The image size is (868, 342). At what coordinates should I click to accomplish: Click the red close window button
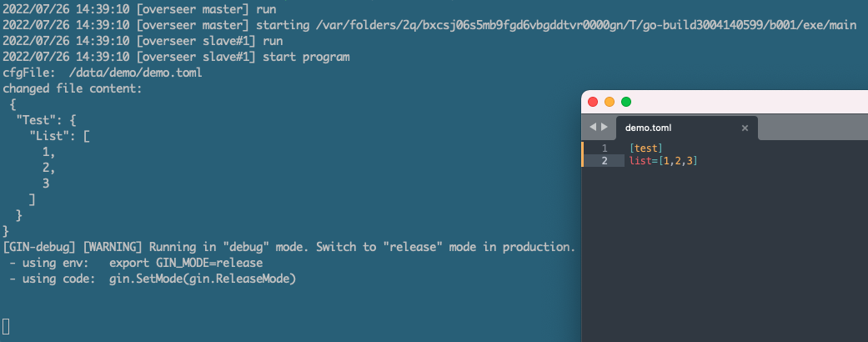(x=593, y=102)
